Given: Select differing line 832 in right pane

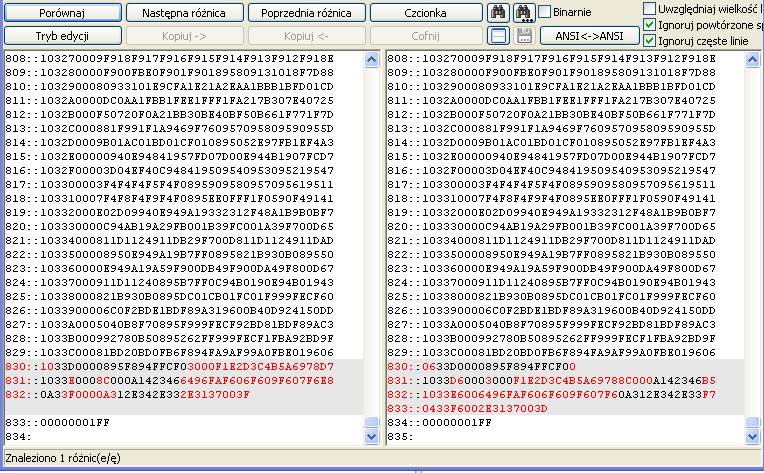Looking at the screenshot, I should pyautogui.click(x=552, y=395).
